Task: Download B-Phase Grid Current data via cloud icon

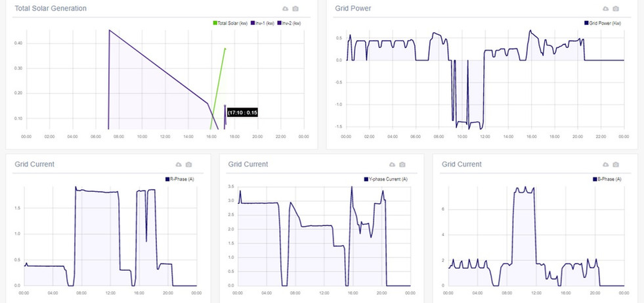Action: click(605, 164)
